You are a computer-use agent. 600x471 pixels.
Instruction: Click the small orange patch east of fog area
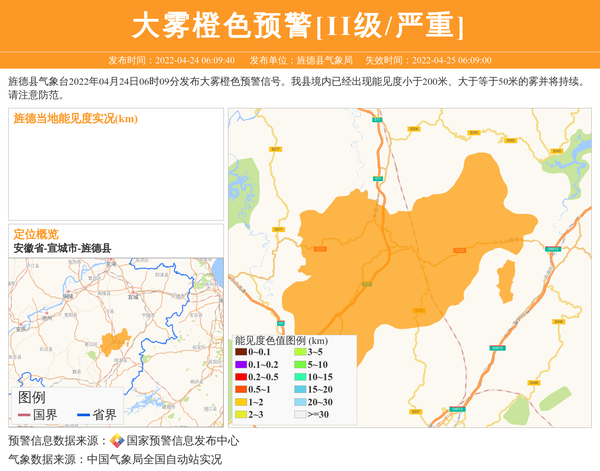[x=506, y=282]
